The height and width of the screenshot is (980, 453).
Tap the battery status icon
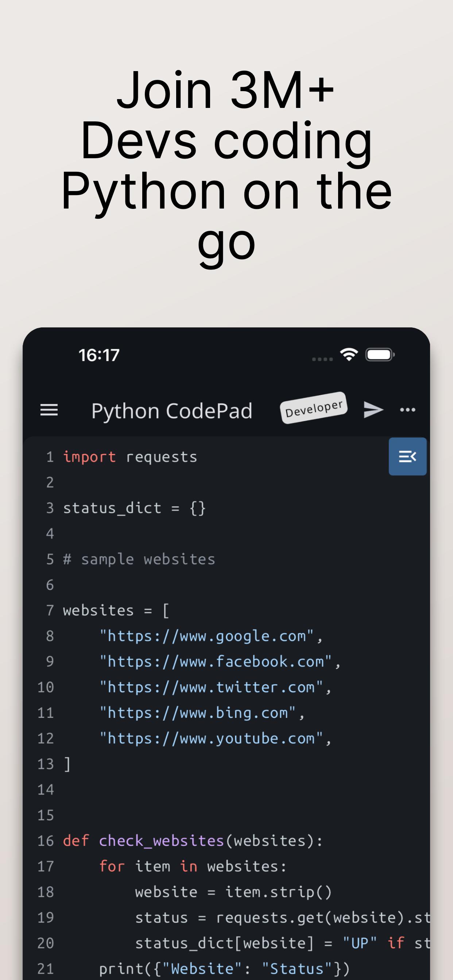[x=380, y=355]
